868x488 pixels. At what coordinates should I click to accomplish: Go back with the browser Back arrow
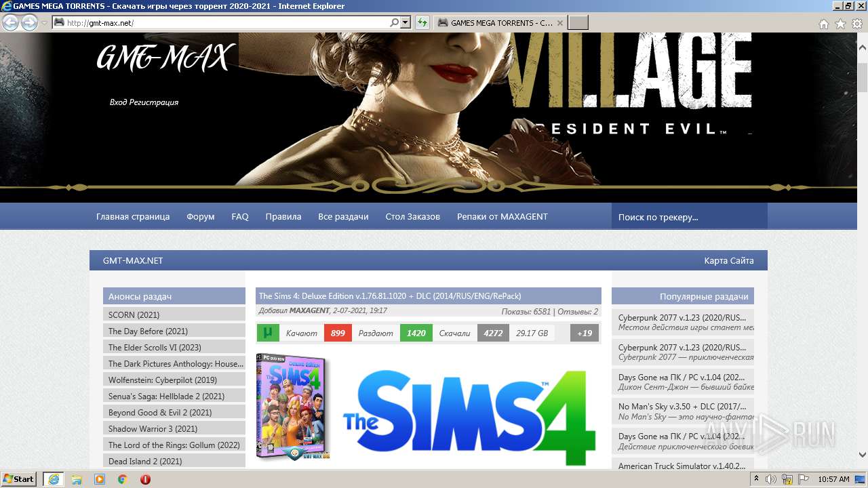pos(10,22)
